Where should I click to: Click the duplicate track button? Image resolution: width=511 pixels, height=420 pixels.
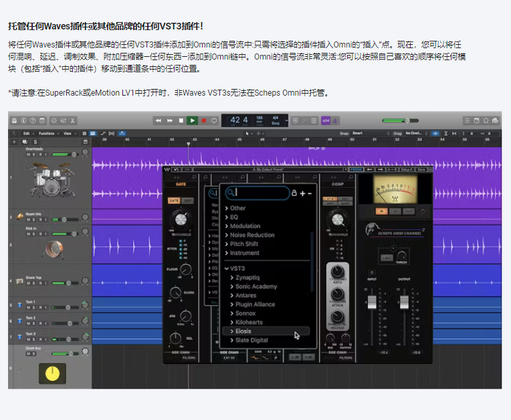(25, 142)
